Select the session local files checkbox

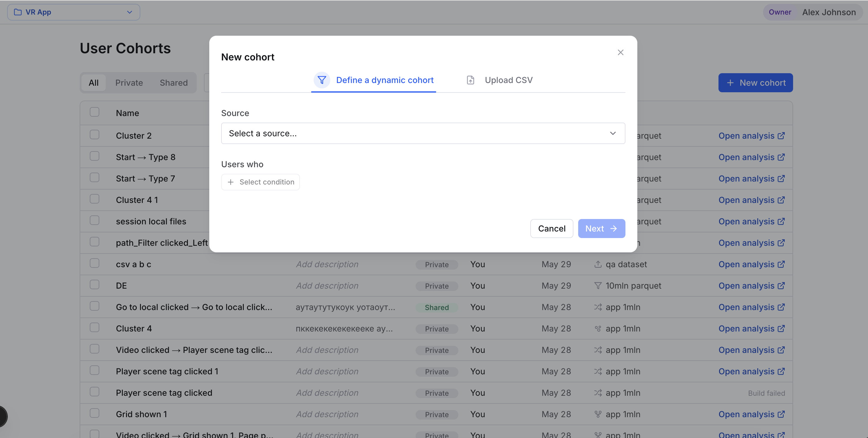pyautogui.click(x=94, y=220)
